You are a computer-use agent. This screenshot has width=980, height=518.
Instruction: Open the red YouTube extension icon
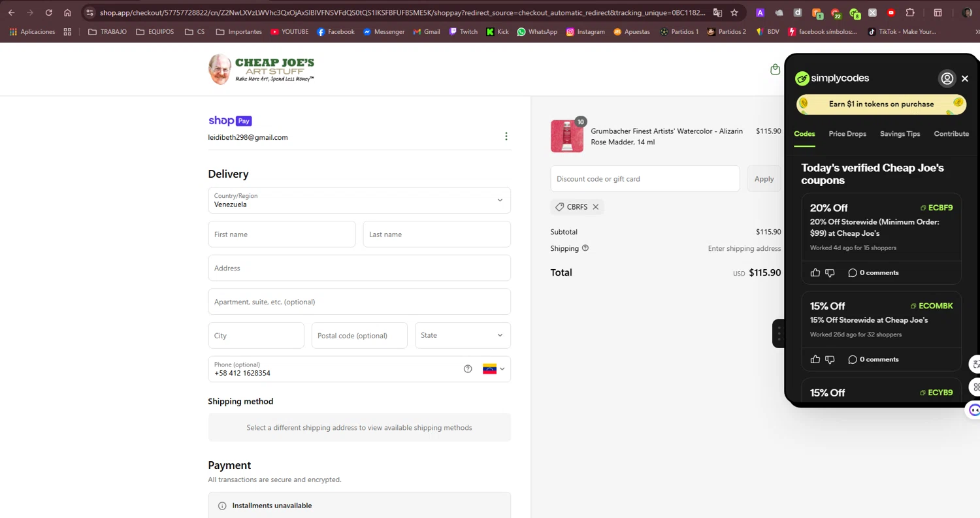point(891,12)
